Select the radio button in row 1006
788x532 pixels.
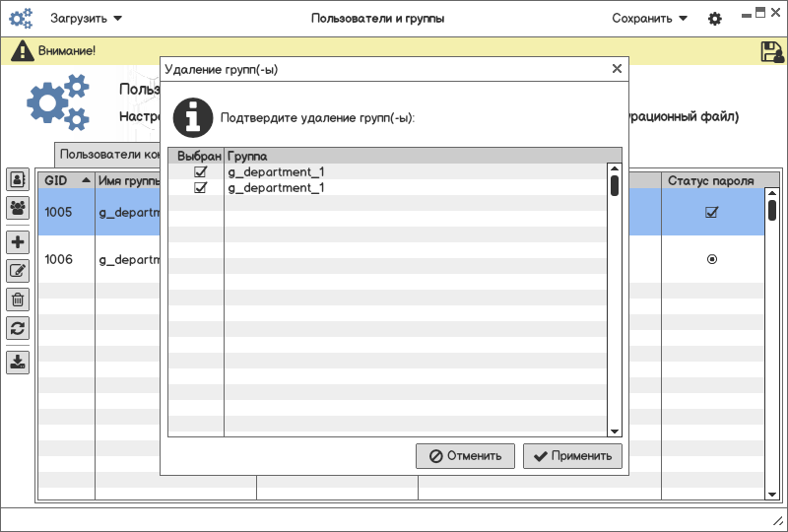click(x=711, y=259)
